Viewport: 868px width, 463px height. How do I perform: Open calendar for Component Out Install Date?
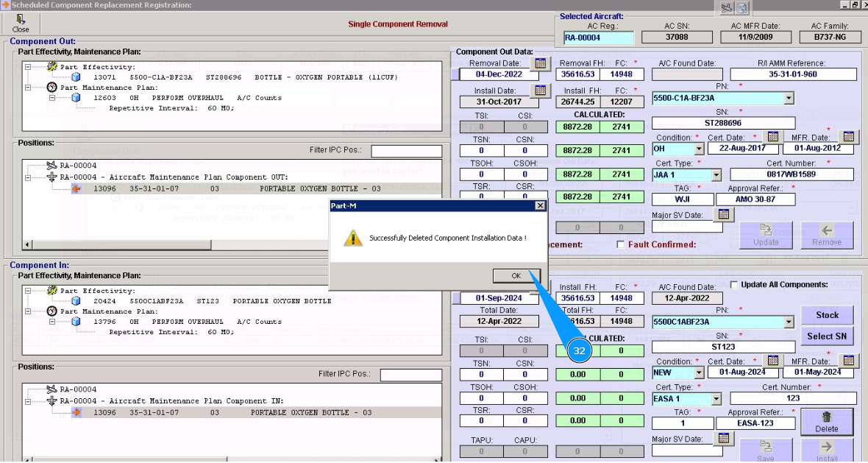tap(541, 91)
